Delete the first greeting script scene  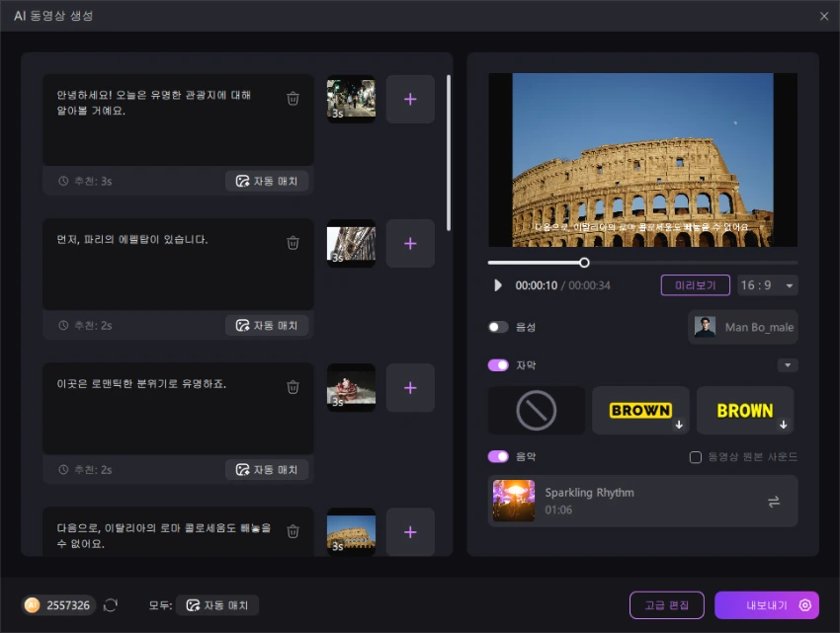click(293, 98)
